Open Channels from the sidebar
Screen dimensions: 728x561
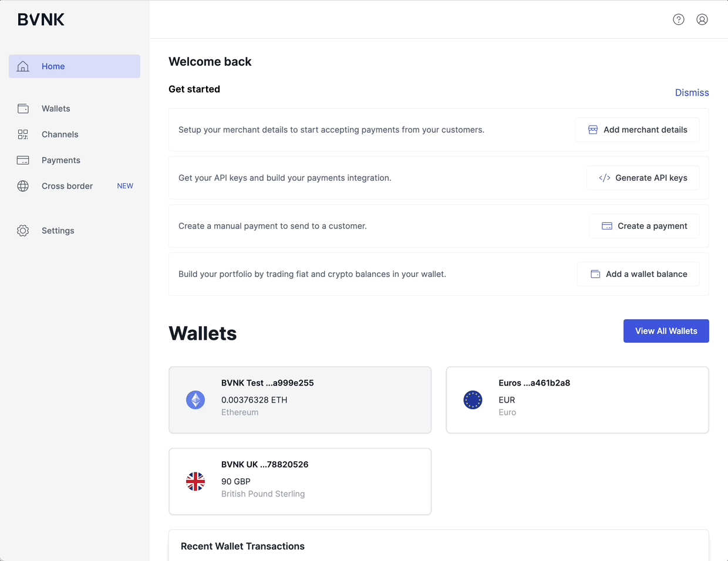point(75,134)
